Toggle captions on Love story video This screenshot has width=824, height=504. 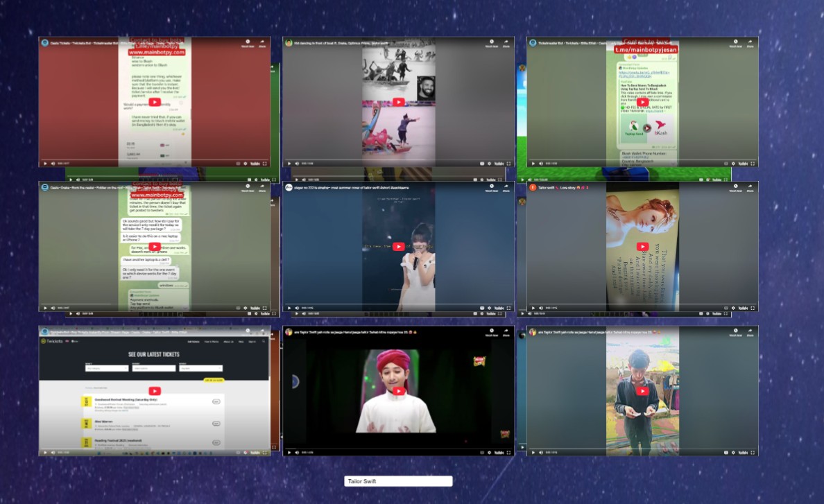tap(726, 308)
